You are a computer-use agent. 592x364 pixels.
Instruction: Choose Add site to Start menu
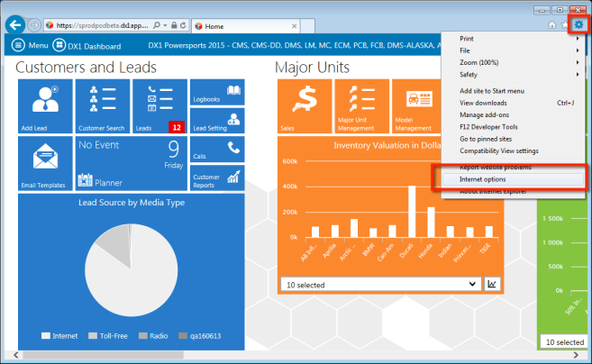[514, 91]
